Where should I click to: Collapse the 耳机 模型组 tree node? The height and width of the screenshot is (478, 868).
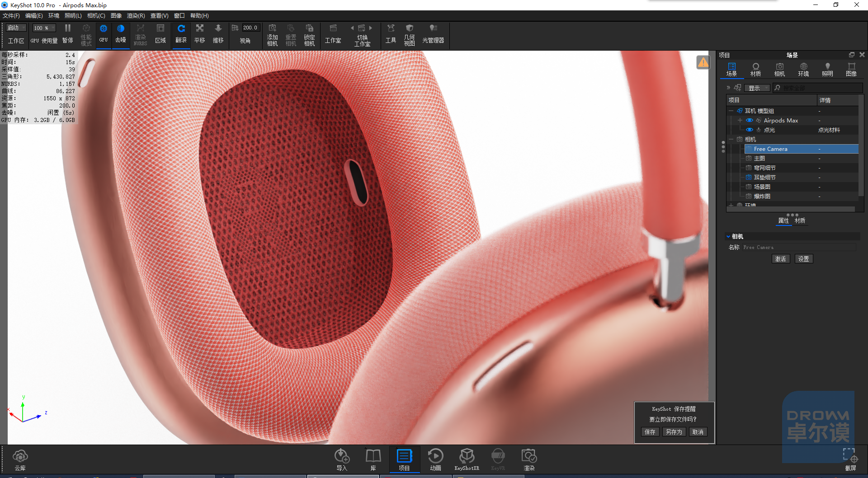point(731,111)
